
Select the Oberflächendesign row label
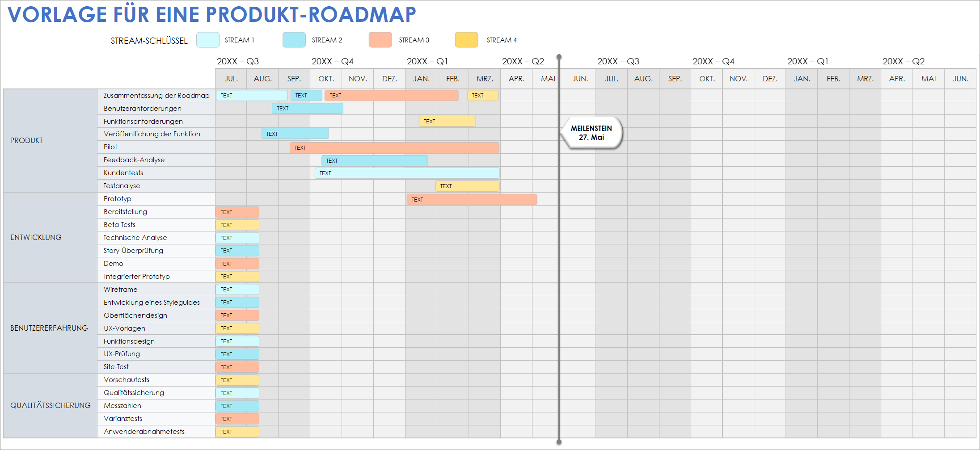(x=135, y=315)
